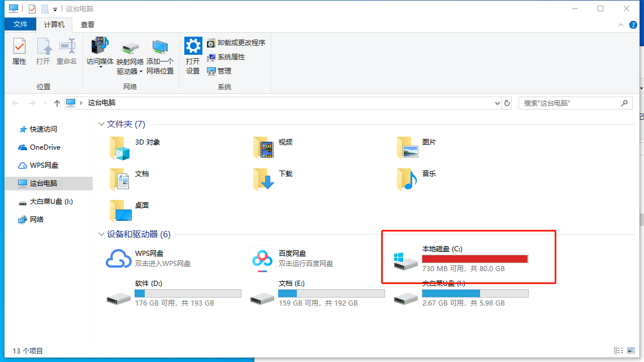
Task: Click the blue help question mark button
Action: (633, 24)
